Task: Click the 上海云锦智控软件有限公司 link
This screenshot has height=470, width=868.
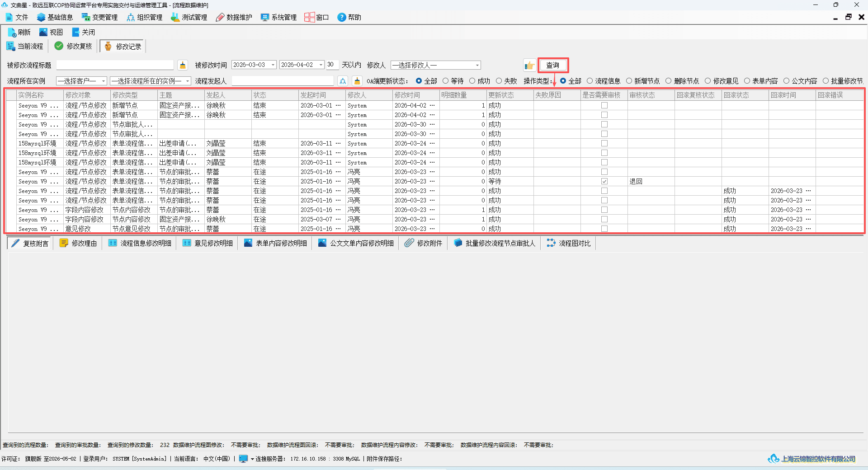Action: click(818, 459)
